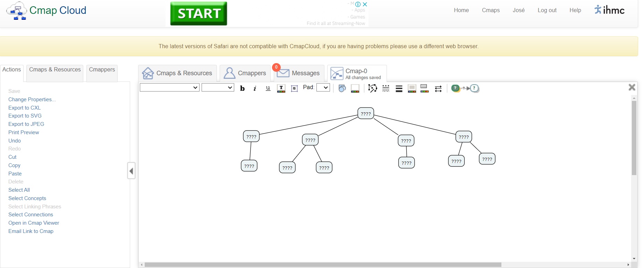Click the autolayout concept nodes icon
The width and height of the screenshot is (644, 268).
pos(465,88)
